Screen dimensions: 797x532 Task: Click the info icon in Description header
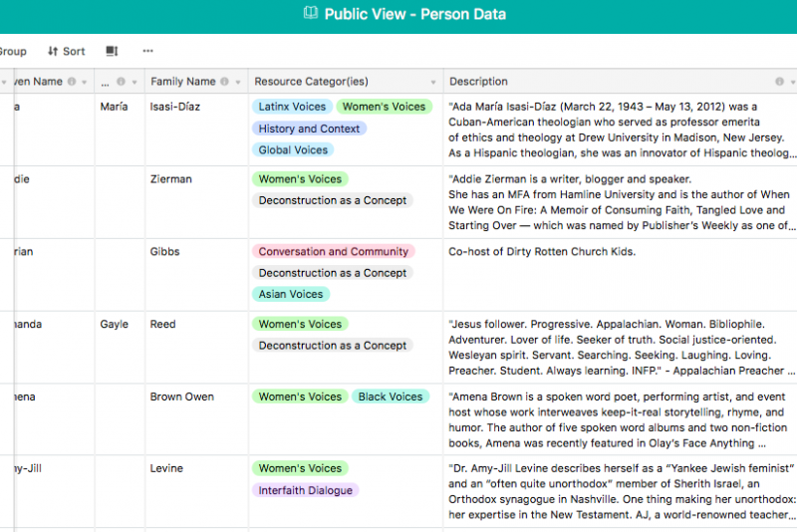coord(779,82)
